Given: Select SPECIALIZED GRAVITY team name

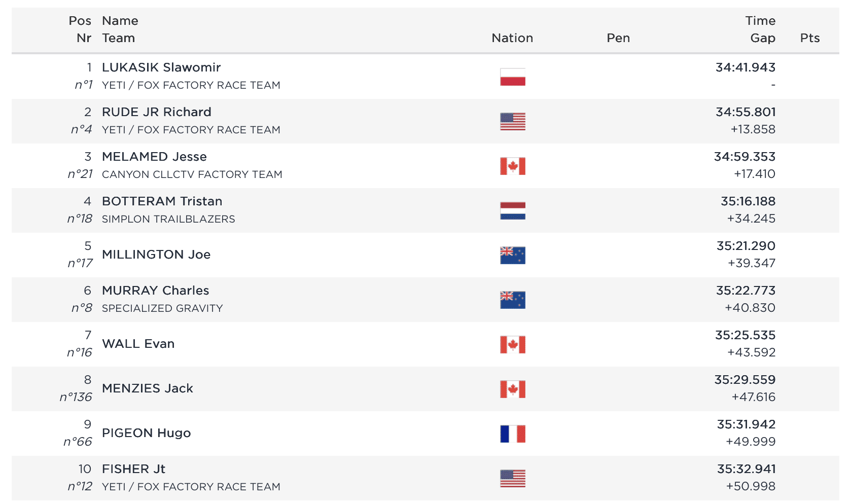Looking at the screenshot, I should (162, 308).
